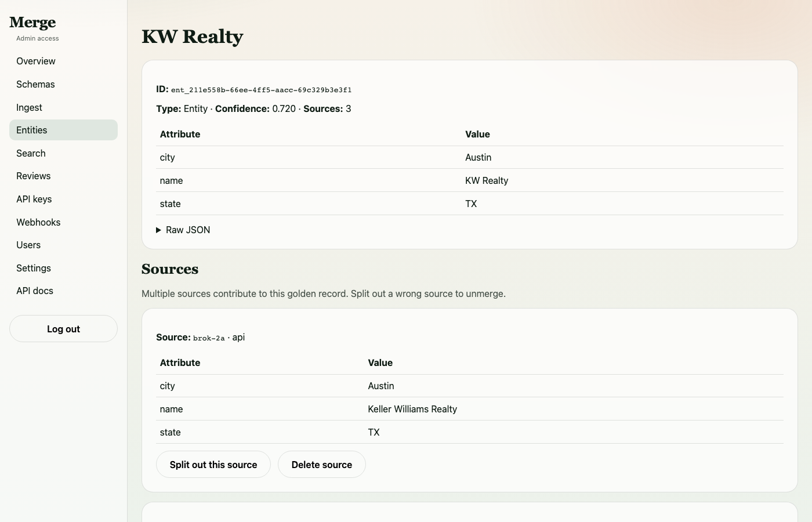Click the Confidence 0.720 text
812x522 pixels.
[x=255, y=108]
